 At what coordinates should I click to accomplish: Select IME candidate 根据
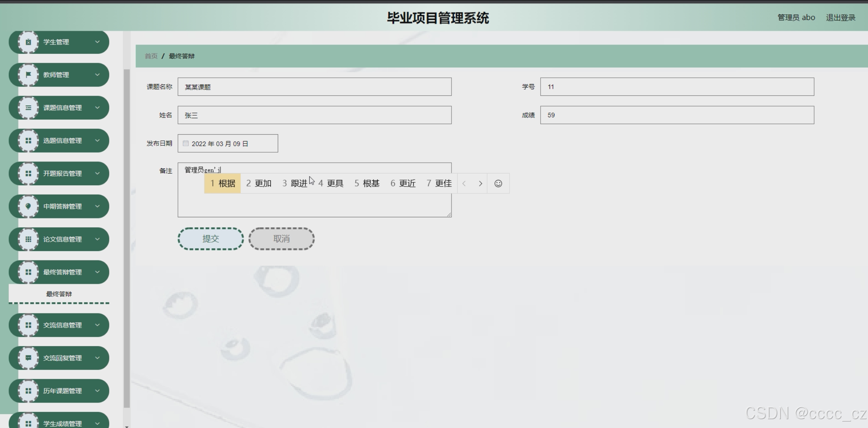[222, 183]
